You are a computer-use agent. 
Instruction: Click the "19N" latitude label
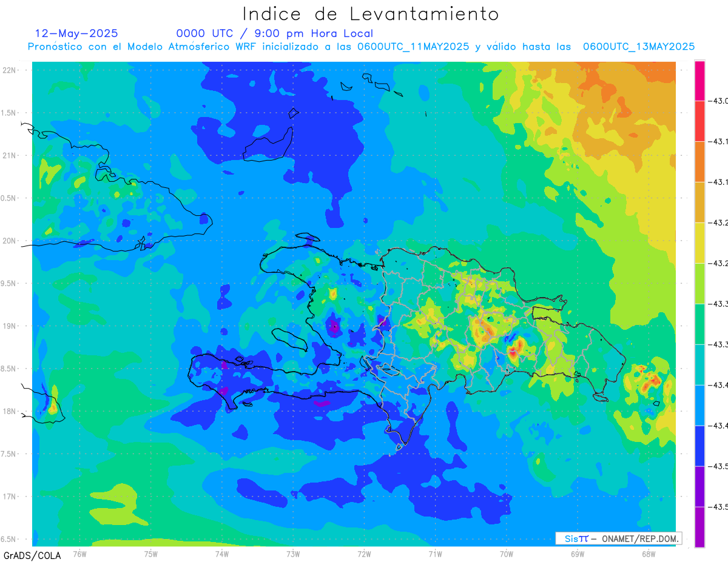pos(9,326)
